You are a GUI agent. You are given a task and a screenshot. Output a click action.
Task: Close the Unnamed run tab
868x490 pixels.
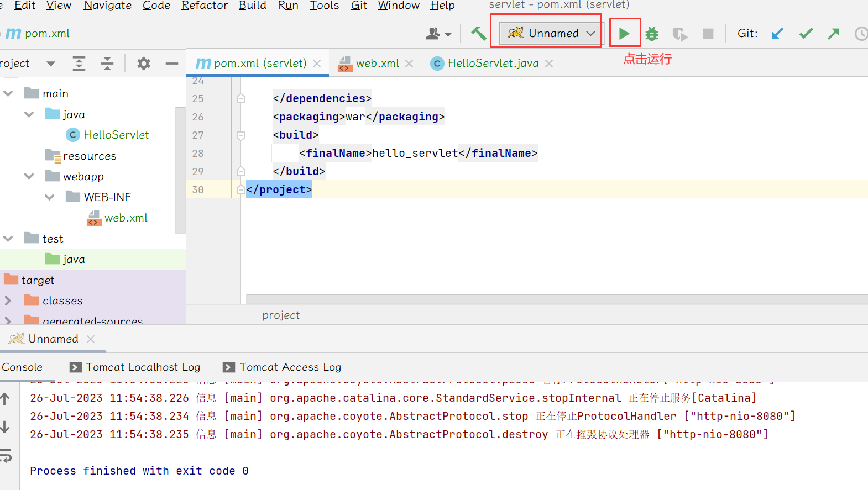click(x=91, y=339)
